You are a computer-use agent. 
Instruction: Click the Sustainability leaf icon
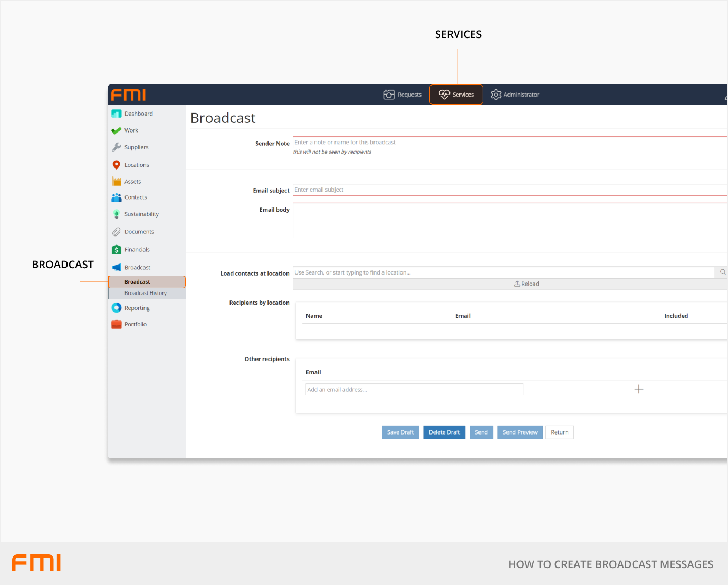[117, 214]
